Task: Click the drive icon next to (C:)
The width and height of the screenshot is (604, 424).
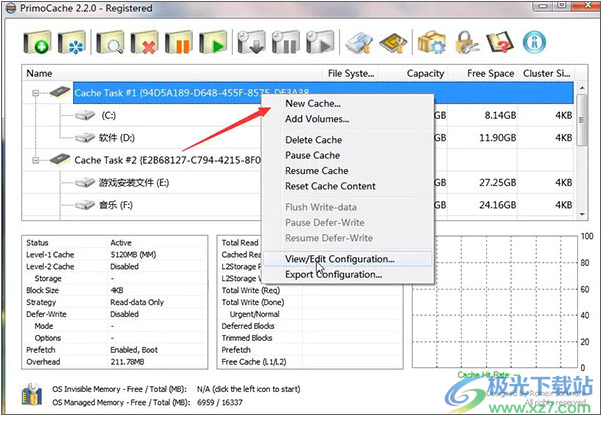Action: (85, 115)
